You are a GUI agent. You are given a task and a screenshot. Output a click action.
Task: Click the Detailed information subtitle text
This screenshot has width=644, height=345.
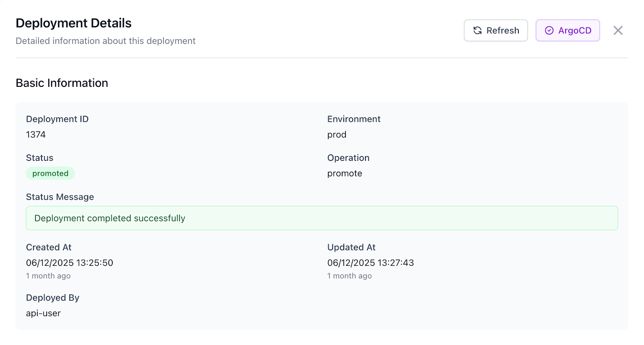click(105, 41)
